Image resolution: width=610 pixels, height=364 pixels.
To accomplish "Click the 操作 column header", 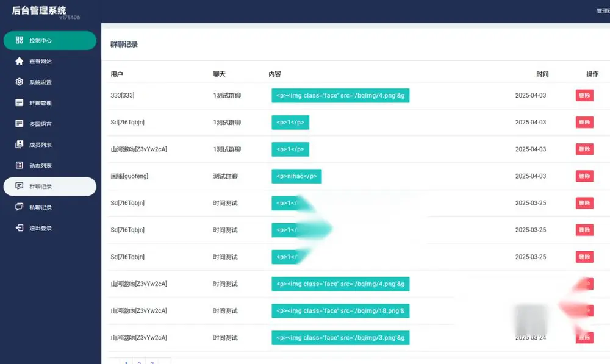I will (592, 74).
